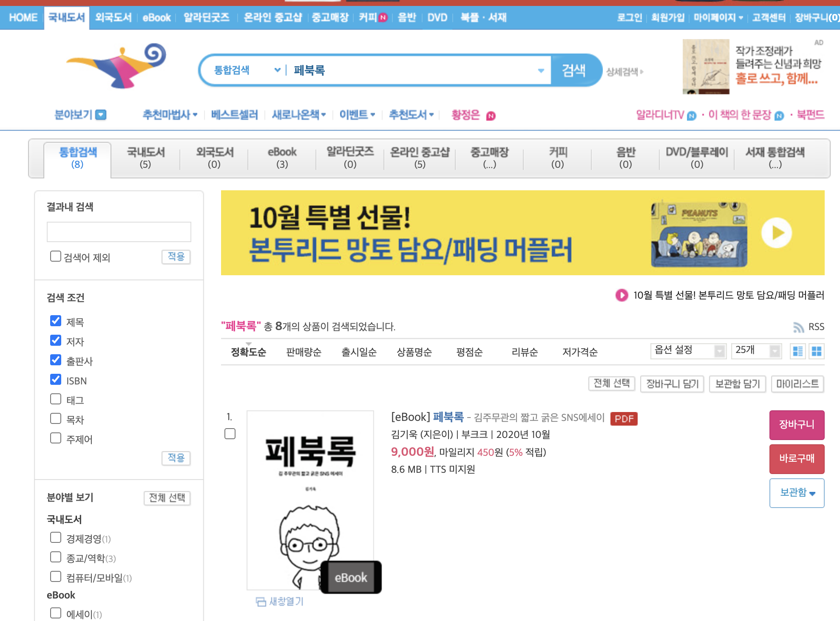Click the RSS feed icon

click(x=798, y=327)
